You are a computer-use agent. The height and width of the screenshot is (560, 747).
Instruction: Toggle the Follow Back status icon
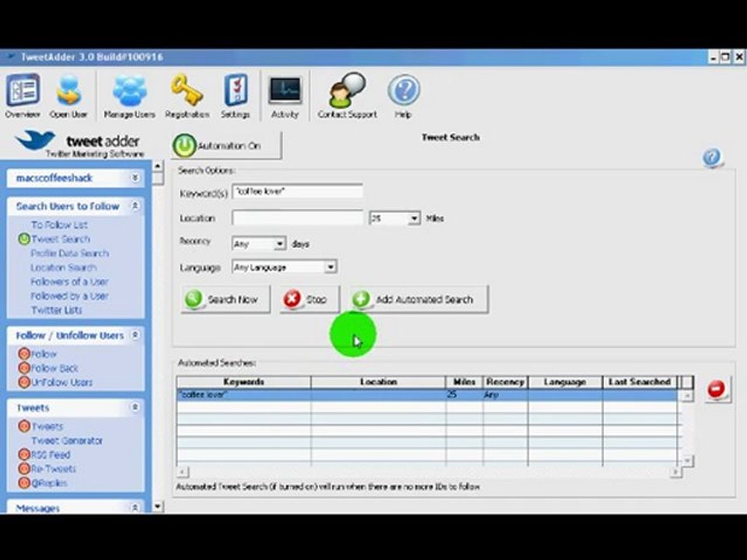point(24,368)
